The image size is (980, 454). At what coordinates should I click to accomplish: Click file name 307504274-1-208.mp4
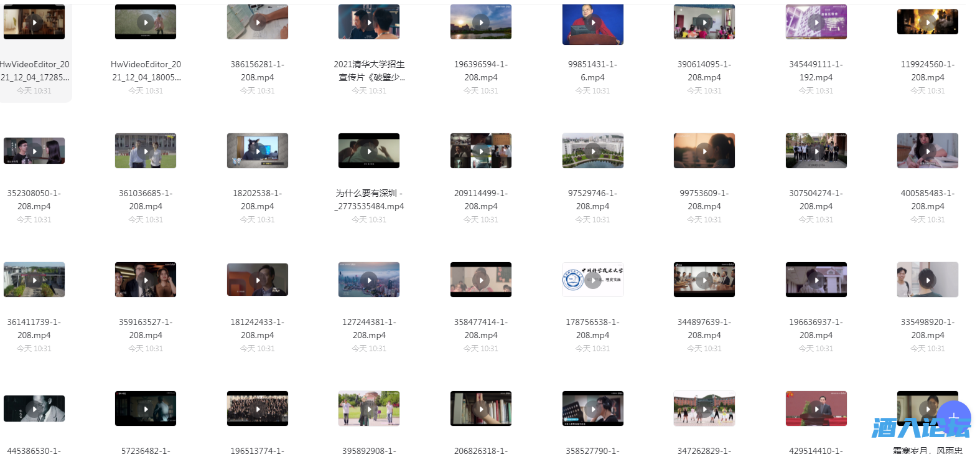click(x=816, y=199)
